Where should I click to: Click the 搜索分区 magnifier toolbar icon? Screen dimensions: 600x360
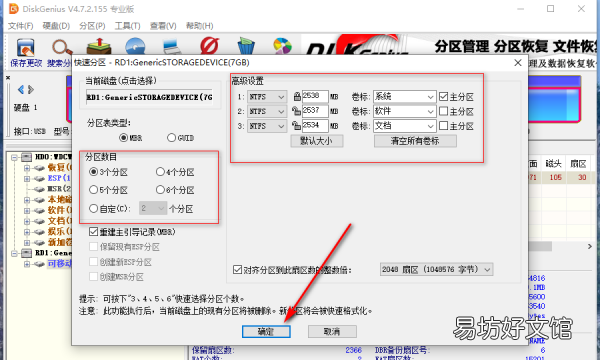pyautogui.click(x=61, y=48)
